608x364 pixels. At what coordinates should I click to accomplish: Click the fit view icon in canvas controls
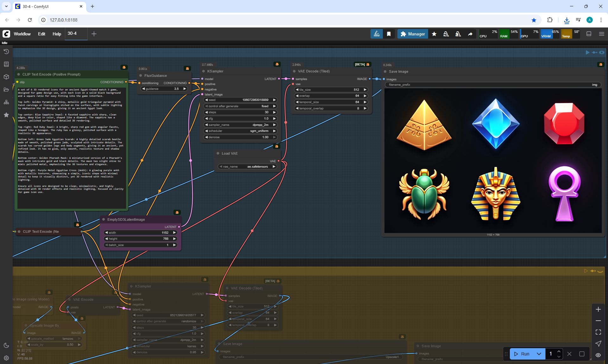(x=598, y=332)
